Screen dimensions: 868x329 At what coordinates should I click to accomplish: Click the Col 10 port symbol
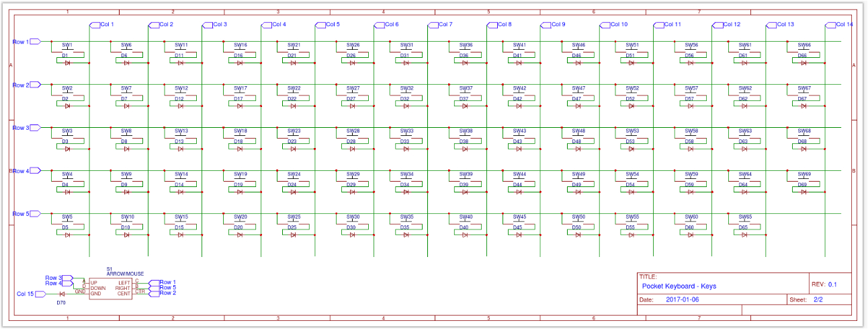click(614, 25)
